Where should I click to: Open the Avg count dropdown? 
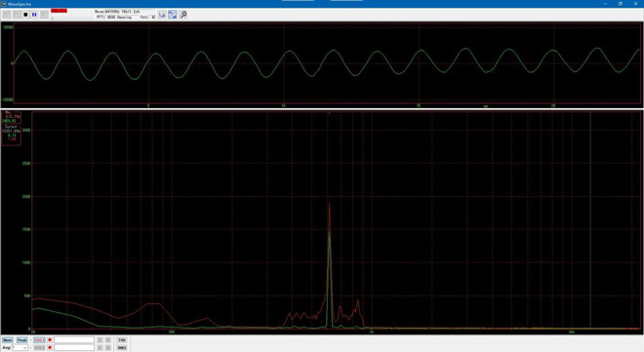pos(20,347)
